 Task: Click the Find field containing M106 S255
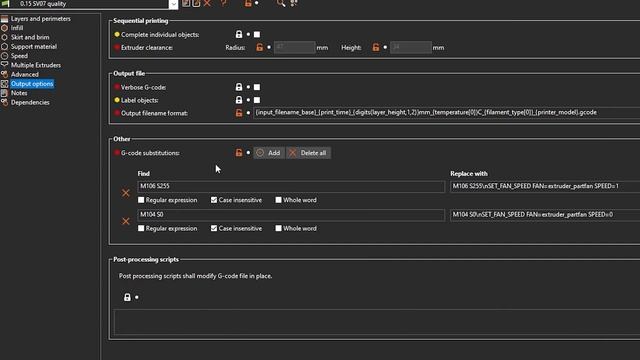point(291,187)
